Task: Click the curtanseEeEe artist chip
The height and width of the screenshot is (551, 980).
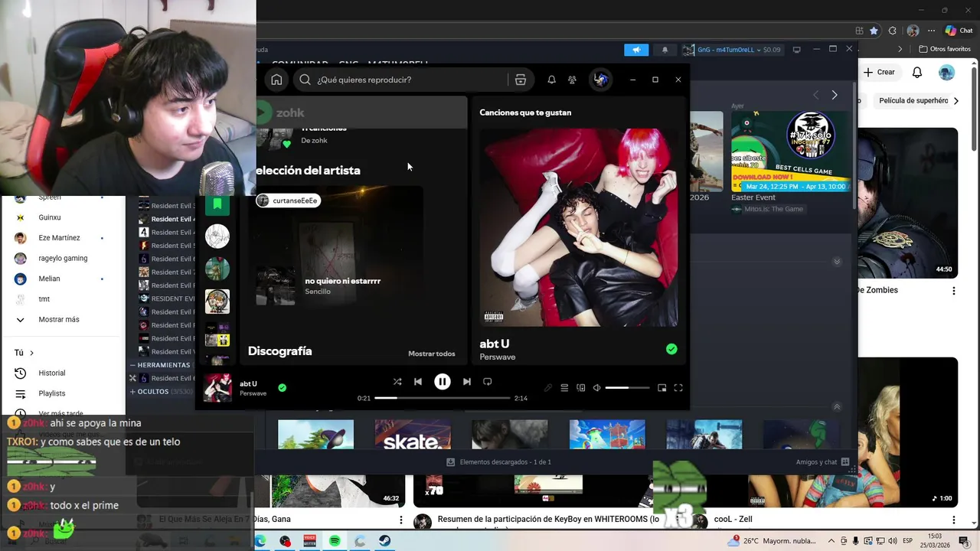Action: [288, 201]
